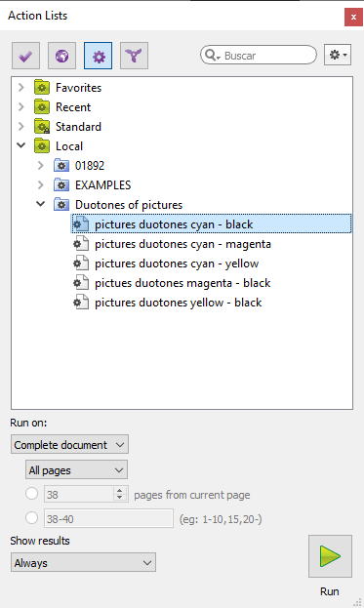Expand the 01892 folder
The image size is (364, 608).
[x=41, y=165]
